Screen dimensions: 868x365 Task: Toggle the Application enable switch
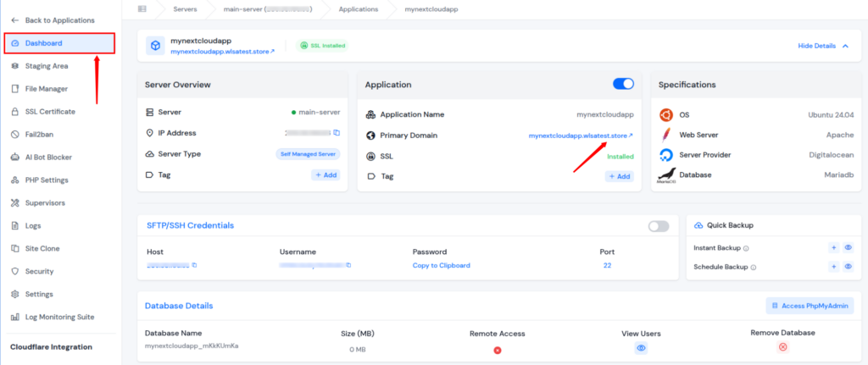[x=623, y=84]
